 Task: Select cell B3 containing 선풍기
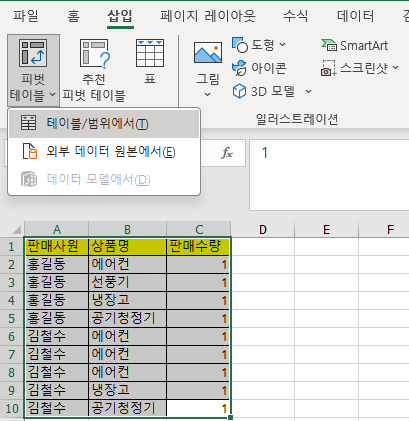click(x=127, y=282)
